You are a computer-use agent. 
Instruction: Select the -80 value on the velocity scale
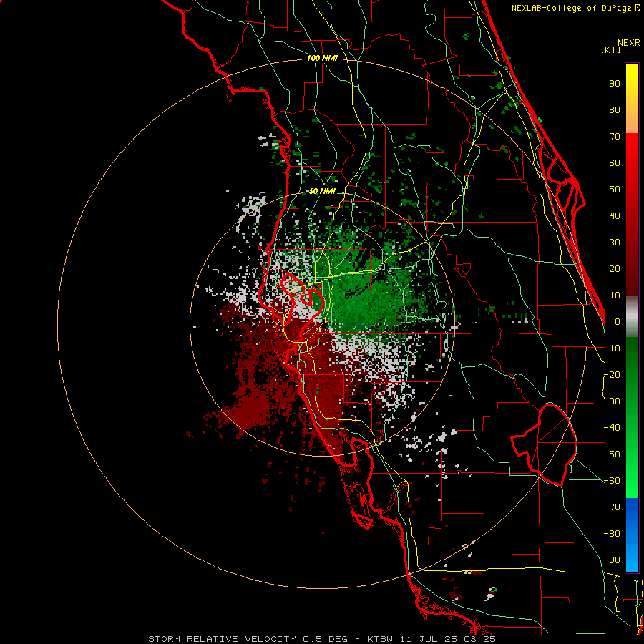[612, 534]
